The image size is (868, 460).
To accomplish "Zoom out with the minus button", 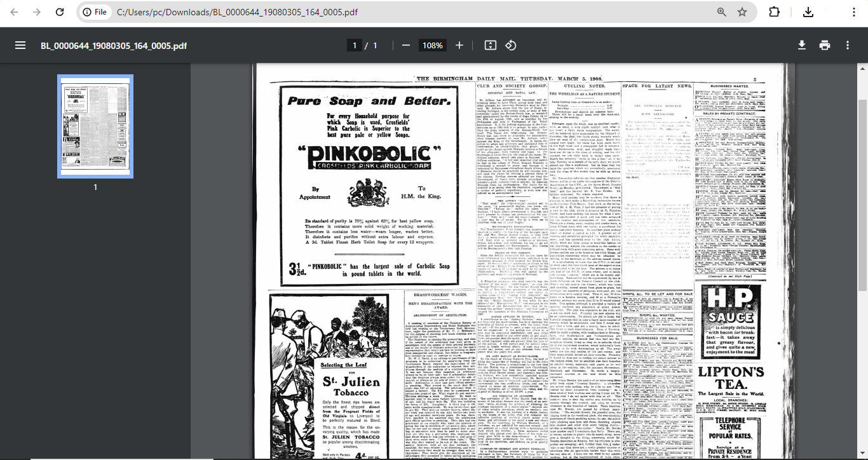I will (x=405, y=45).
